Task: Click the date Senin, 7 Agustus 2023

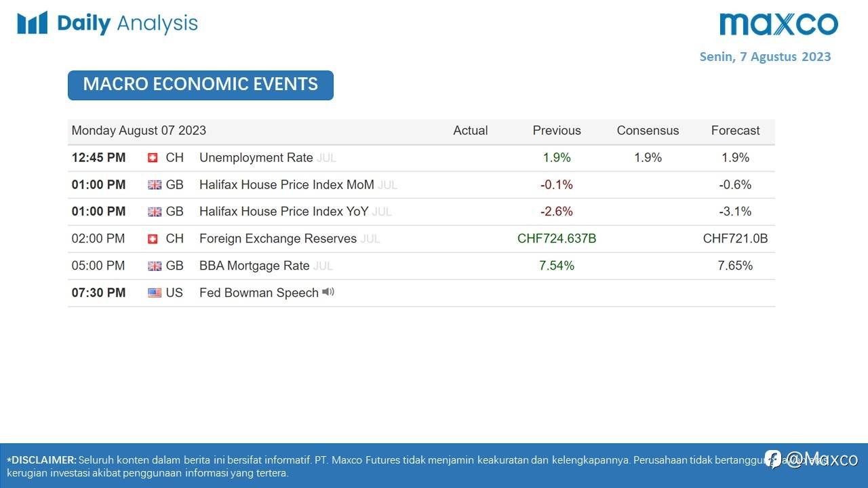Action: pos(765,57)
